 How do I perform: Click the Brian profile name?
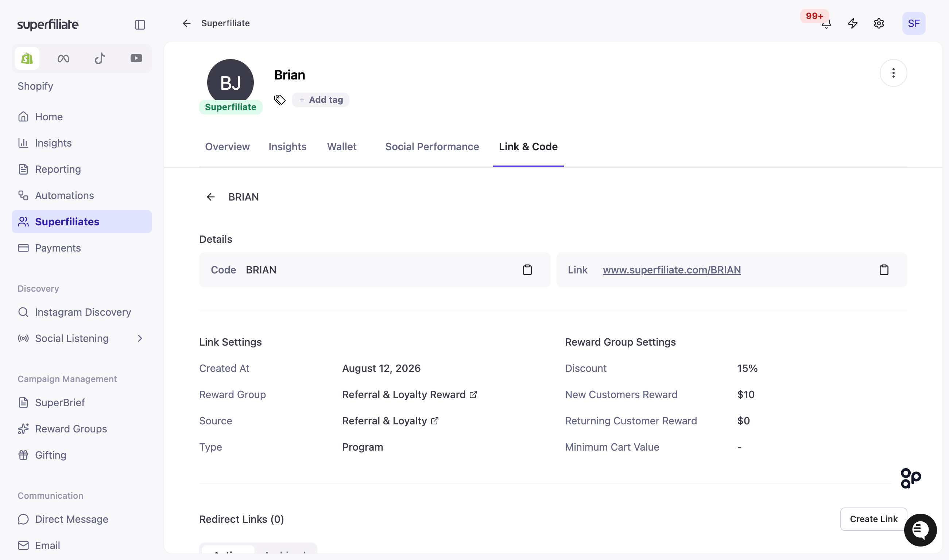pos(290,75)
